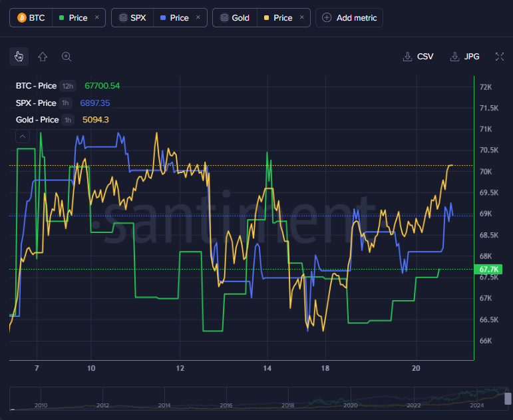
Task: Open the Gold 1h interval selector
Action: click(68, 120)
